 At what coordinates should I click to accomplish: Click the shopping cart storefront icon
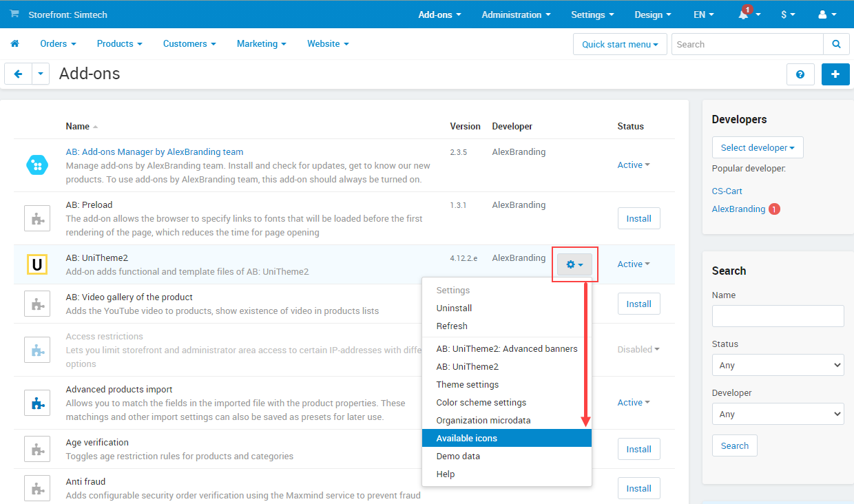point(14,14)
